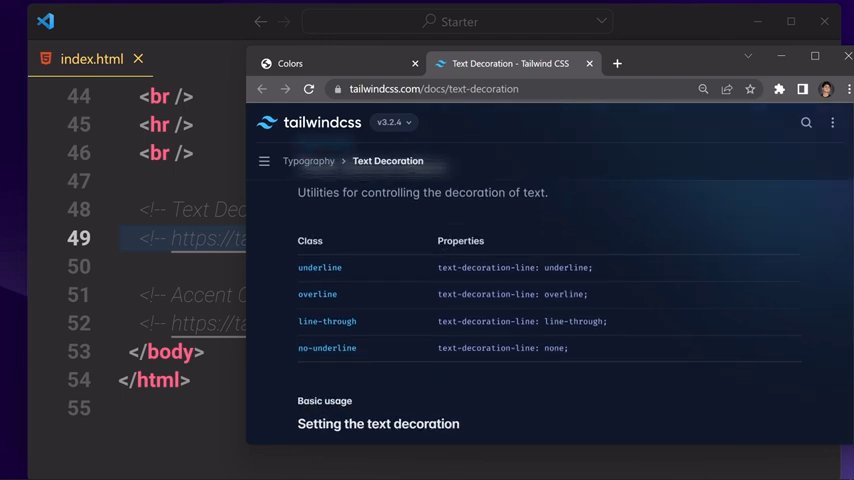854x480 pixels.
Task: Click line number 49 in the editor
Action: 79,238
